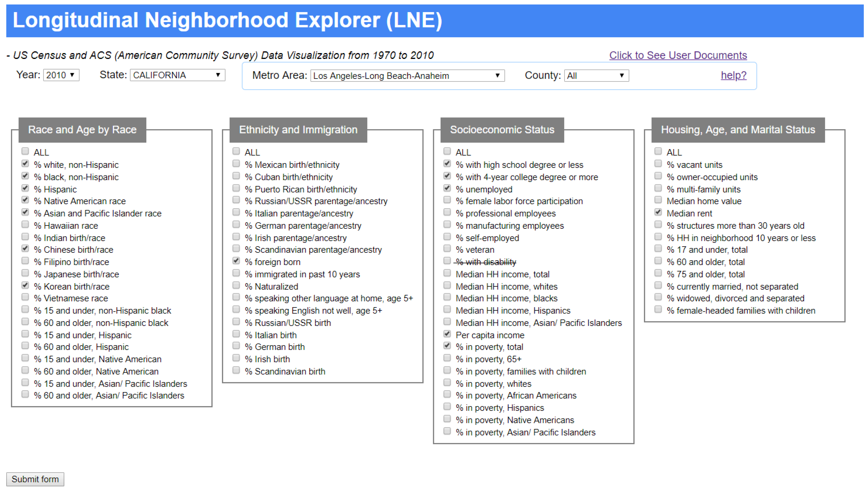Open 'Click to See User Documents' link
This screenshot has height=490, width=868.
[678, 55]
